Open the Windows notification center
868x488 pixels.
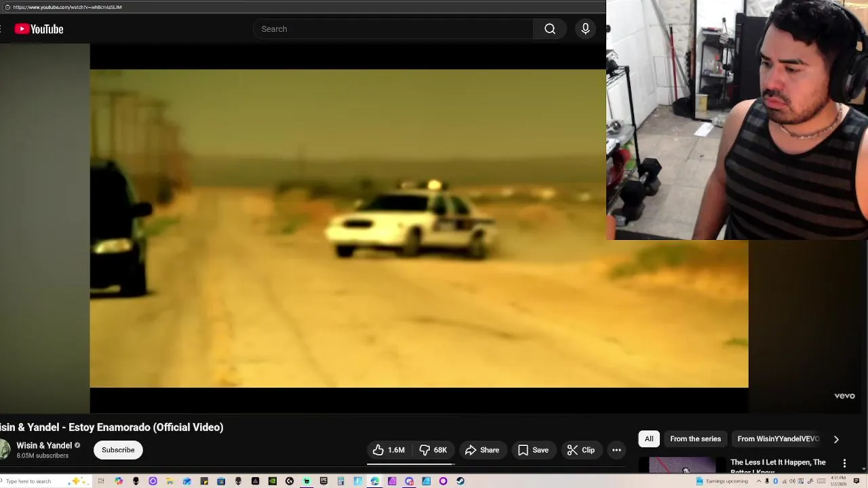[x=856, y=481]
